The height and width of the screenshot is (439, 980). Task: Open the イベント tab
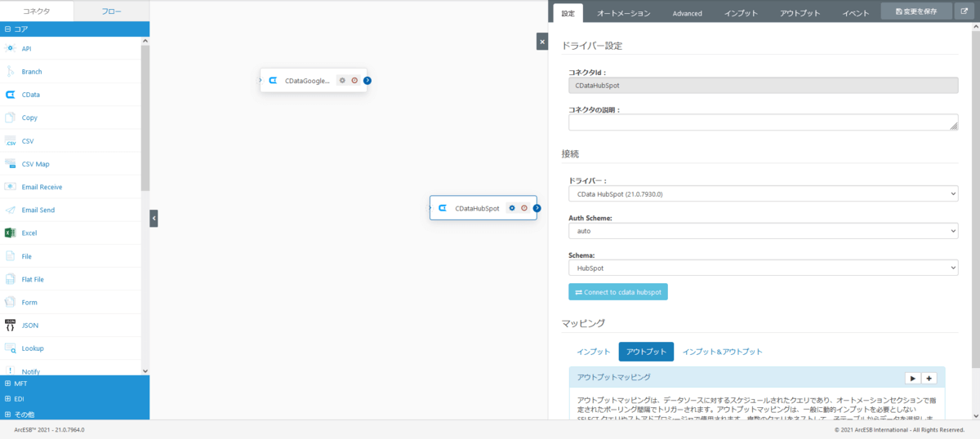855,13
